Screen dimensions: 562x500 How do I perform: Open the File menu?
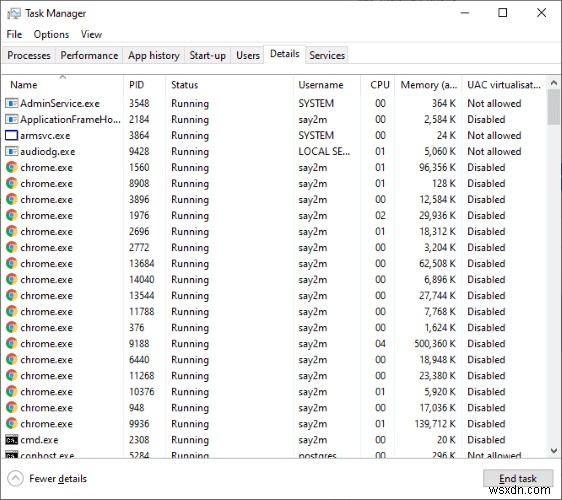tap(14, 34)
